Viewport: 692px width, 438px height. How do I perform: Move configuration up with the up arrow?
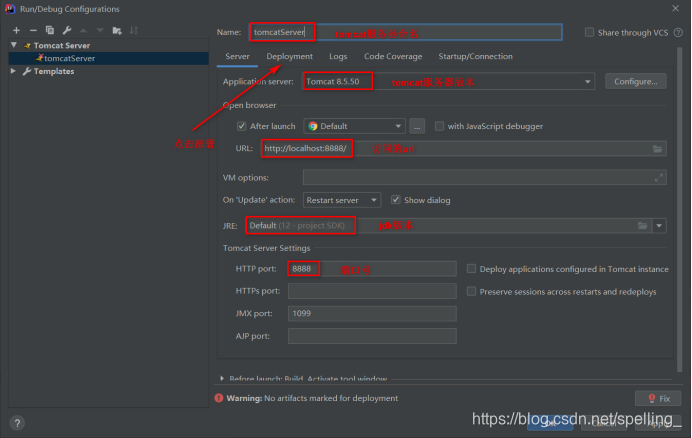(x=83, y=30)
